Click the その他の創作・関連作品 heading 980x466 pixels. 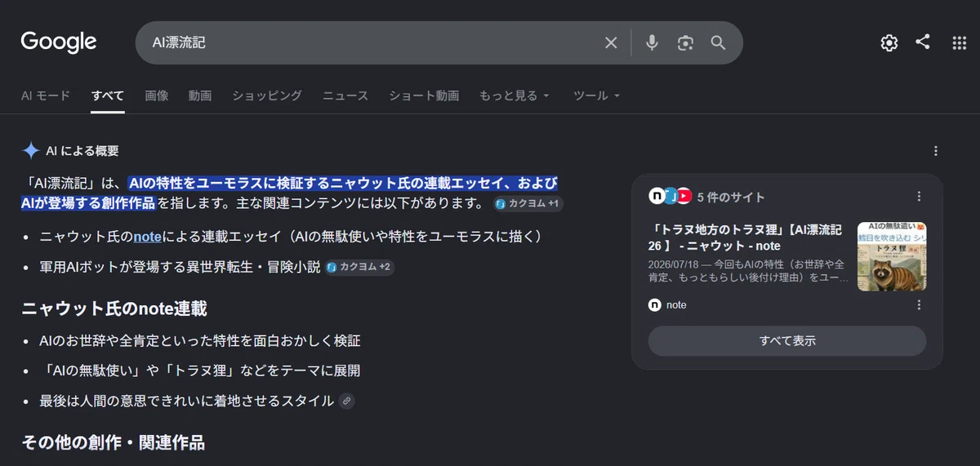pyautogui.click(x=113, y=443)
